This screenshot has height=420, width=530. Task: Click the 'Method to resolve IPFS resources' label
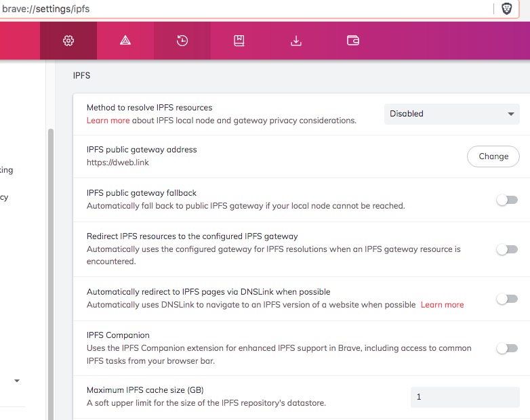tap(149, 108)
